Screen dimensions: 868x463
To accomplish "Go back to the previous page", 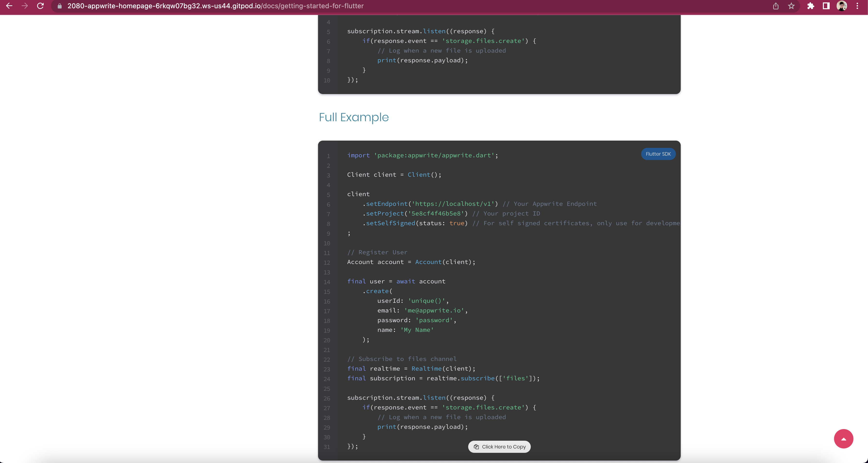I will (9, 6).
